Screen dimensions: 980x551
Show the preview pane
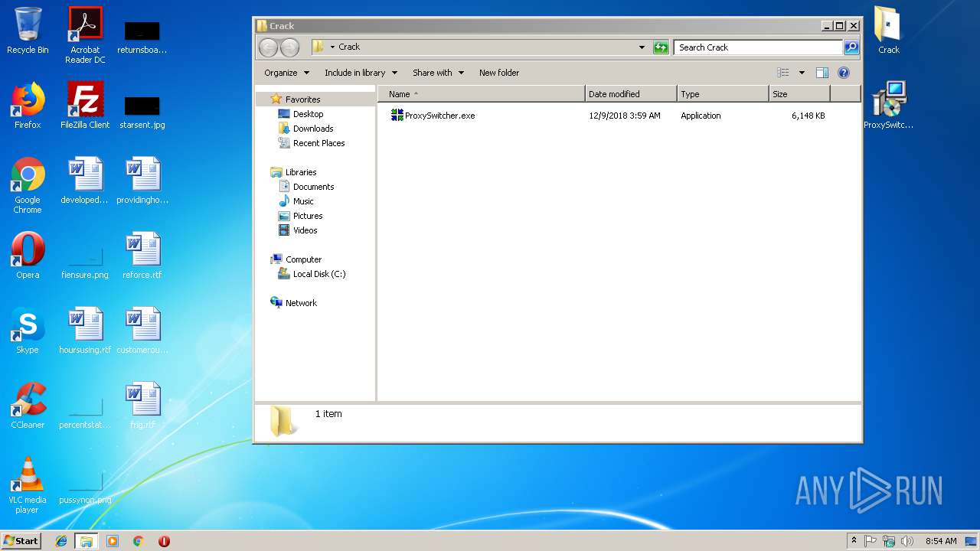822,73
